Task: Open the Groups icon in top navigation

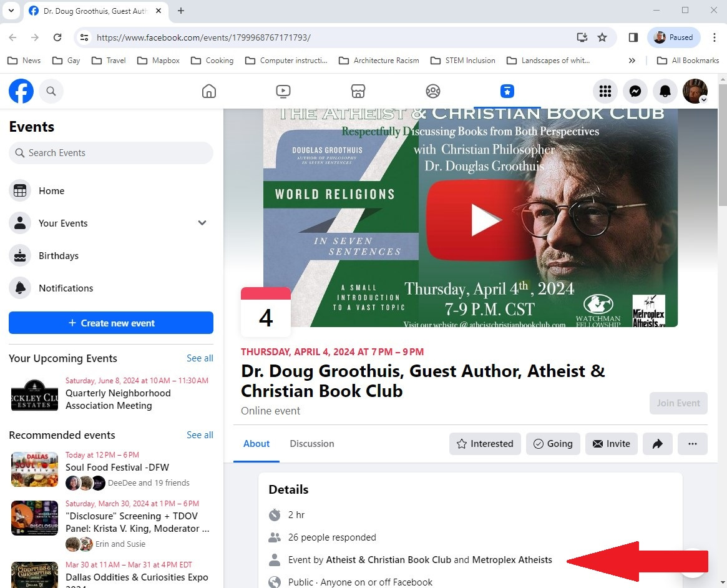Action: coord(432,91)
